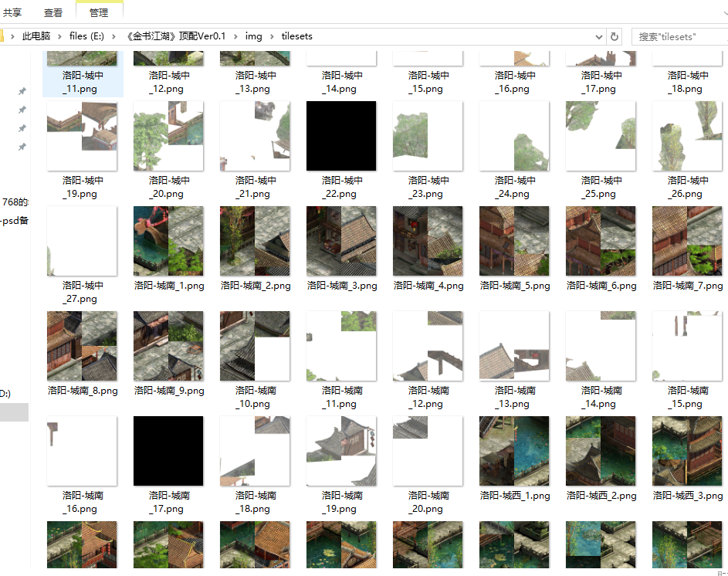Select thumbnail 洛阳-城南_18.png
The height and width of the screenshot is (576, 728).
tap(255, 451)
